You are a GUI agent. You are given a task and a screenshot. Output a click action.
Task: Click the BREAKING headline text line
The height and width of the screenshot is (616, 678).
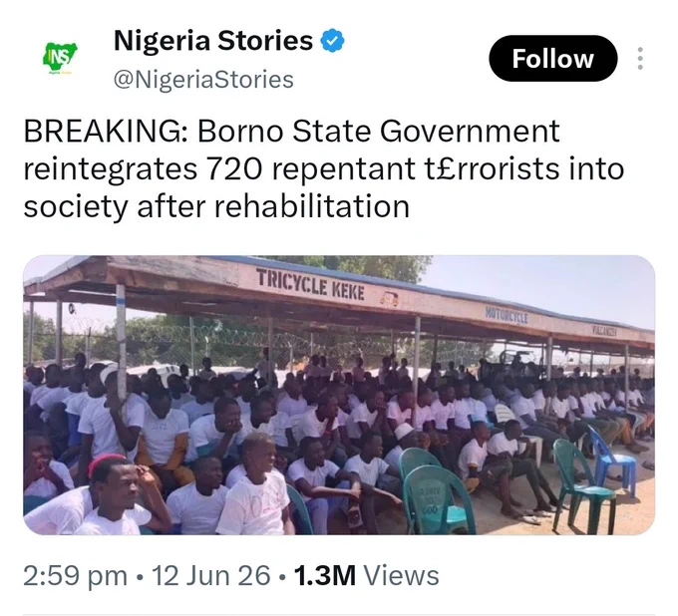tap(292, 131)
